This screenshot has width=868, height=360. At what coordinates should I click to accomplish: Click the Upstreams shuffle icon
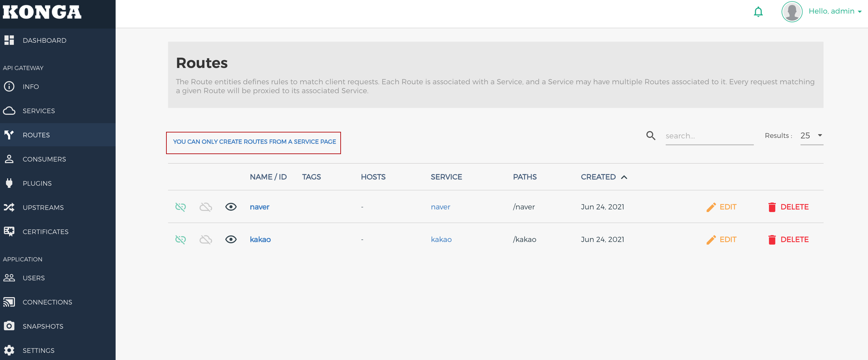(x=9, y=207)
